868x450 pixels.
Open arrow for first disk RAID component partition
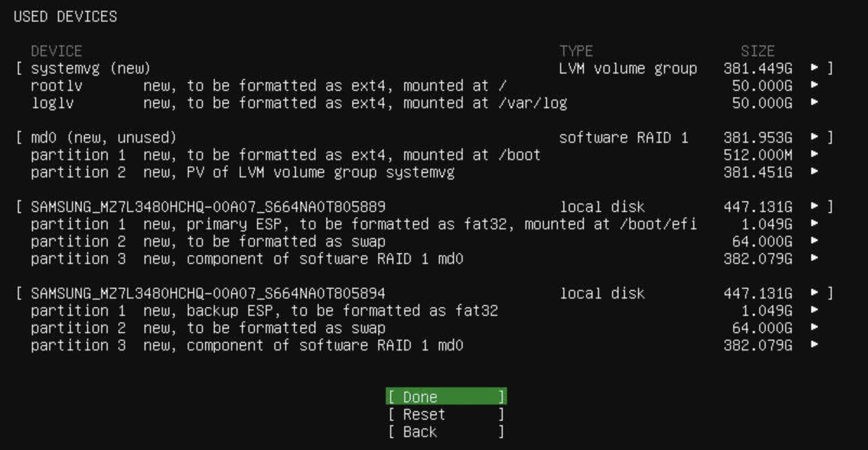pos(814,258)
